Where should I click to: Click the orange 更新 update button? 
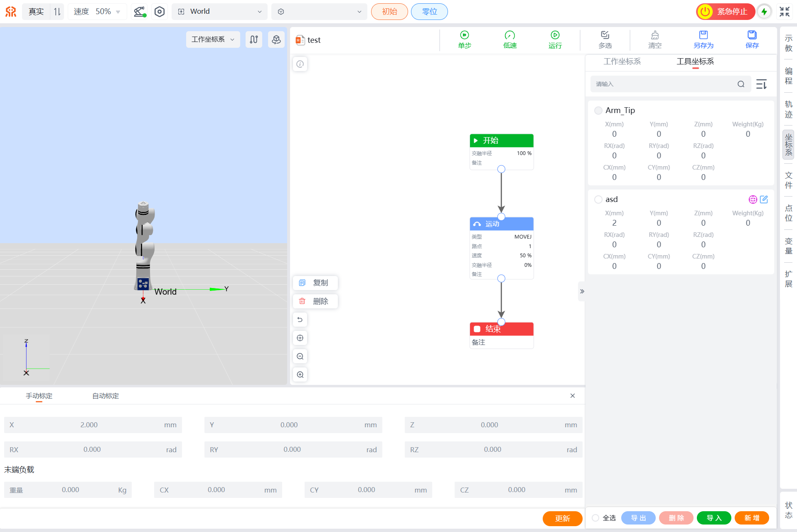click(x=562, y=518)
